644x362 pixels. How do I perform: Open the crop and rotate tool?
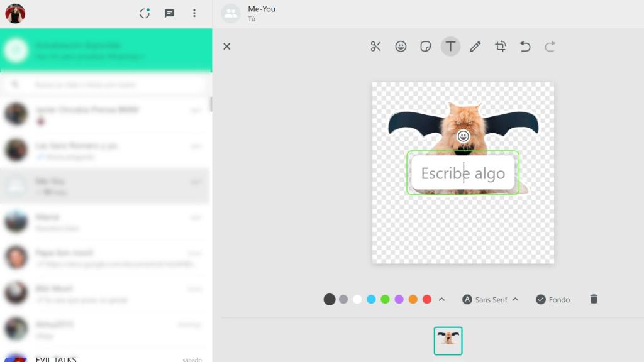[x=501, y=46]
